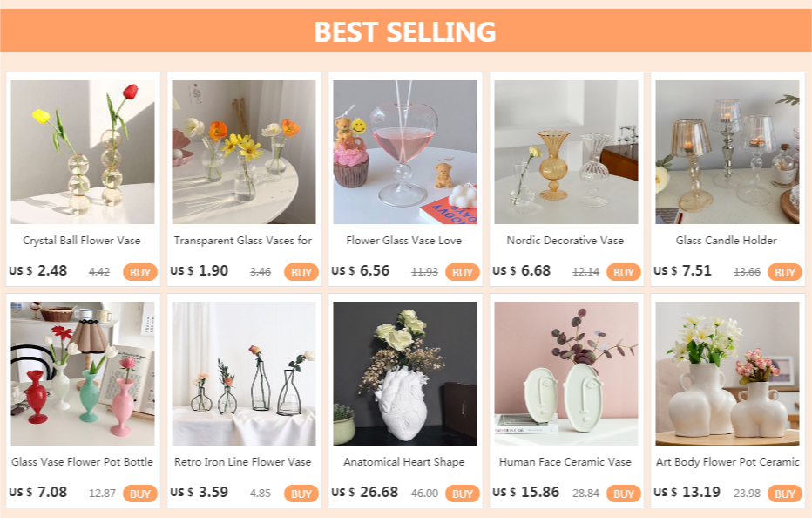Buy the Nordic Decorative Vase
Screen dimensions: 812x518
click(x=624, y=272)
